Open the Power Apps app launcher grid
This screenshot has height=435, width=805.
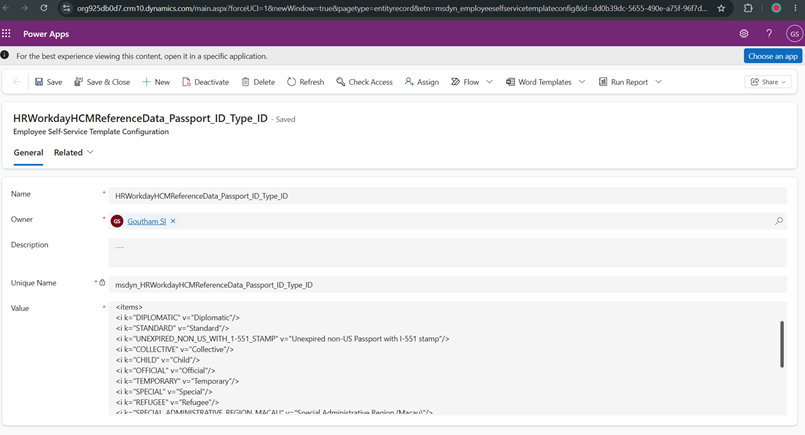6,33
